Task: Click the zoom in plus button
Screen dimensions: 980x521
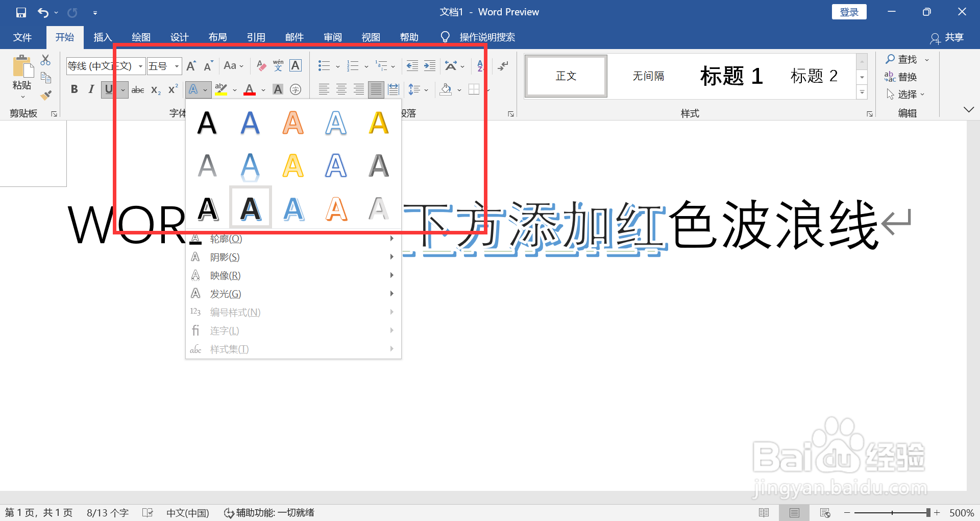Action: (x=937, y=513)
